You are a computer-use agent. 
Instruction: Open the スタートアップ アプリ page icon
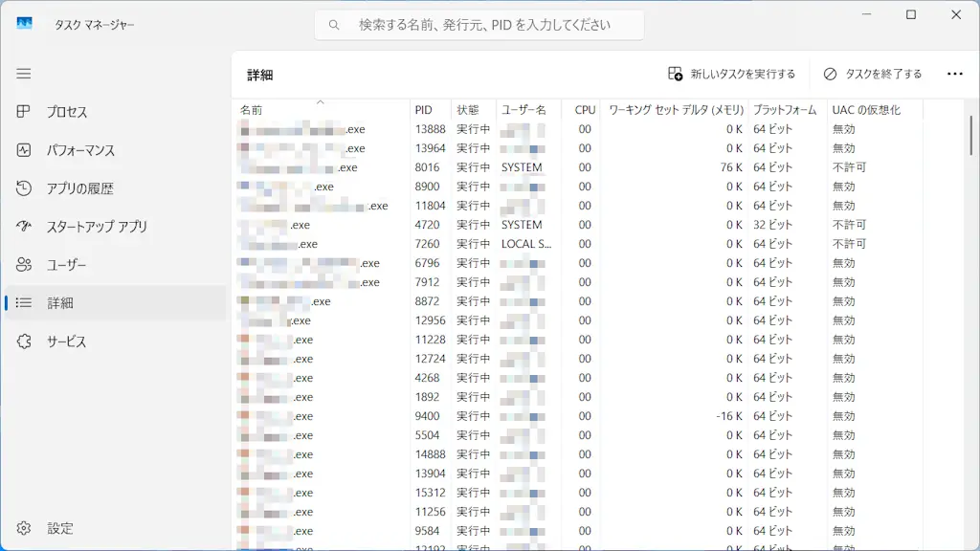pyautogui.click(x=24, y=227)
